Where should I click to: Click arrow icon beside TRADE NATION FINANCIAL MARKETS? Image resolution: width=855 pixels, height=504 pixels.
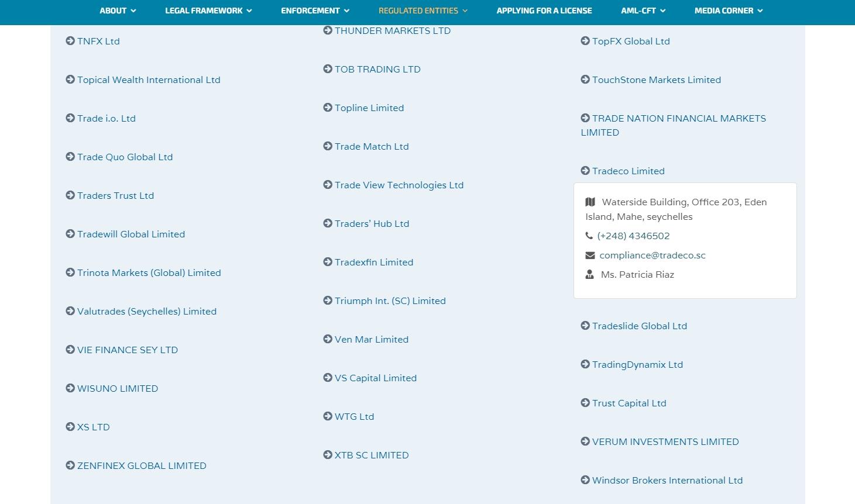585,118
